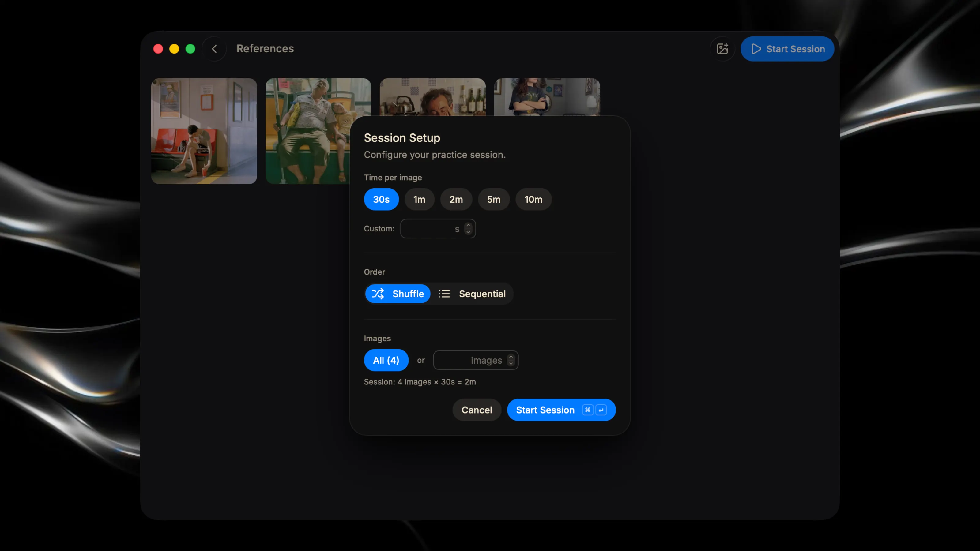This screenshot has width=980, height=551.
Task: Cancel the Session Setup dialog
Action: tap(477, 410)
